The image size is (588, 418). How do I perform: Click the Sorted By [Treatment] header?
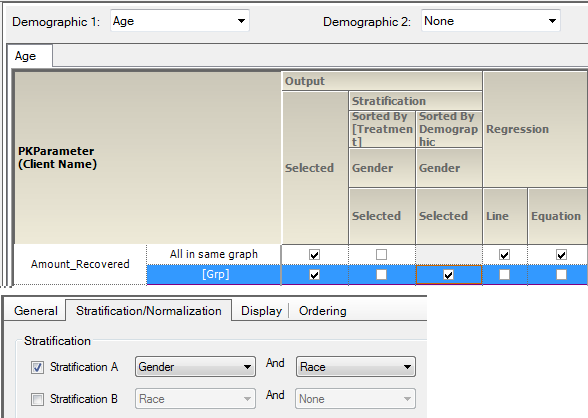coord(382,129)
